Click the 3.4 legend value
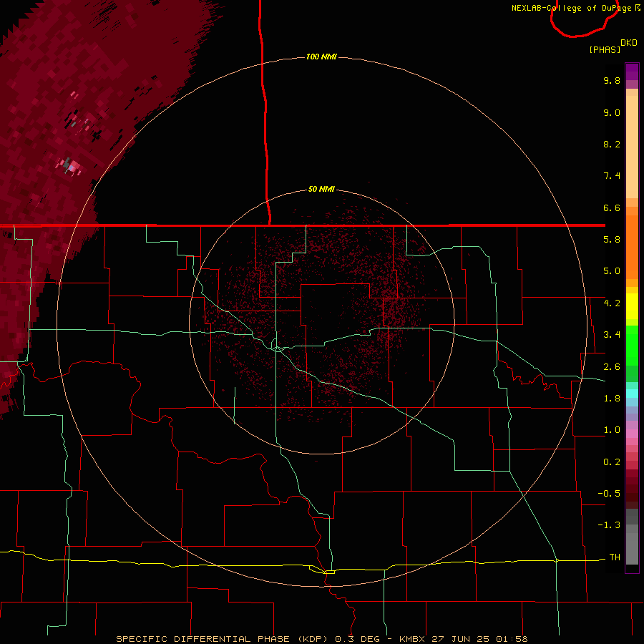Image resolution: width=644 pixels, height=644 pixels. click(x=612, y=335)
